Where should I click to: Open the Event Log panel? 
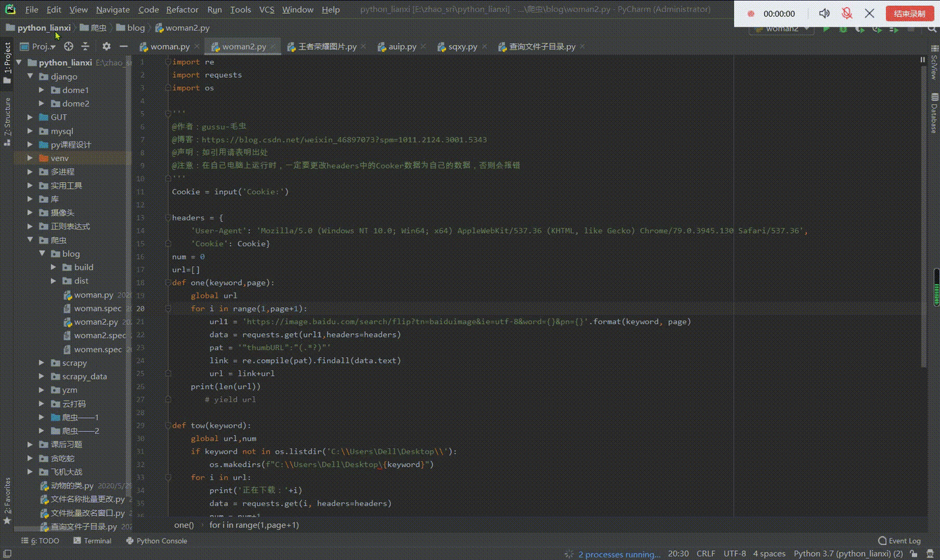[899, 540]
